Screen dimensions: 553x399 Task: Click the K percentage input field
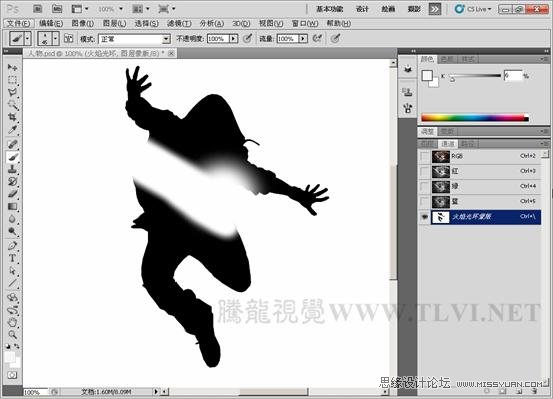[512, 75]
